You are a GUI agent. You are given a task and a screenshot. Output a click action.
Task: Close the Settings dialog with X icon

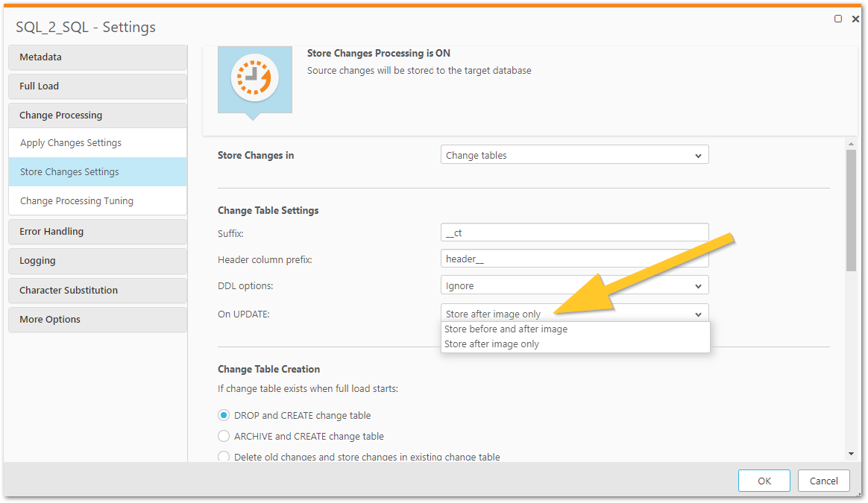coord(855,19)
